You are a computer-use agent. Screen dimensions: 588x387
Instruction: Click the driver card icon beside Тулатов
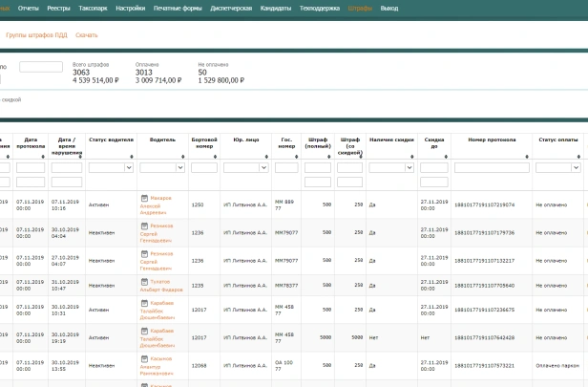[x=144, y=281]
